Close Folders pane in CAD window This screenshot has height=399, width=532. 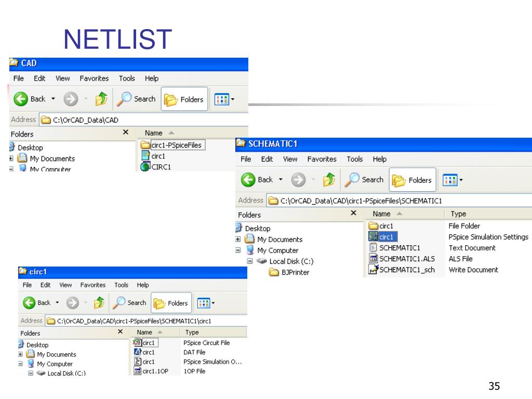[x=126, y=132]
